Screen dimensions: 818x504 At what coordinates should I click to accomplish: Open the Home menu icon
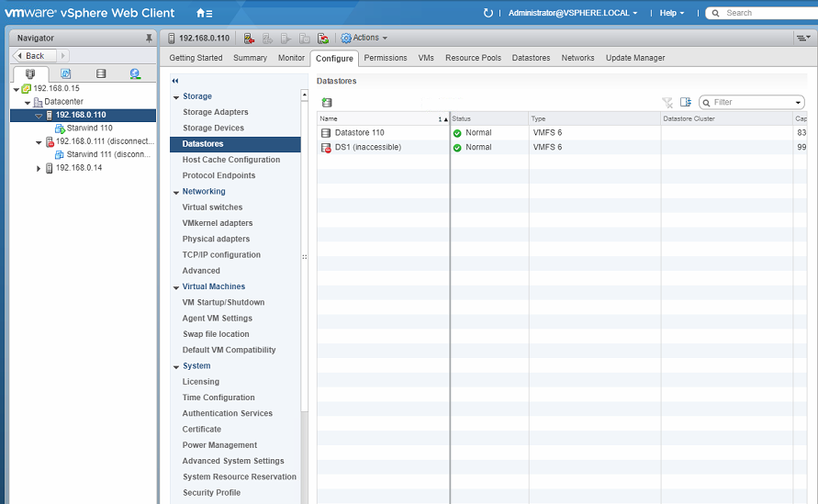click(x=204, y=13)
